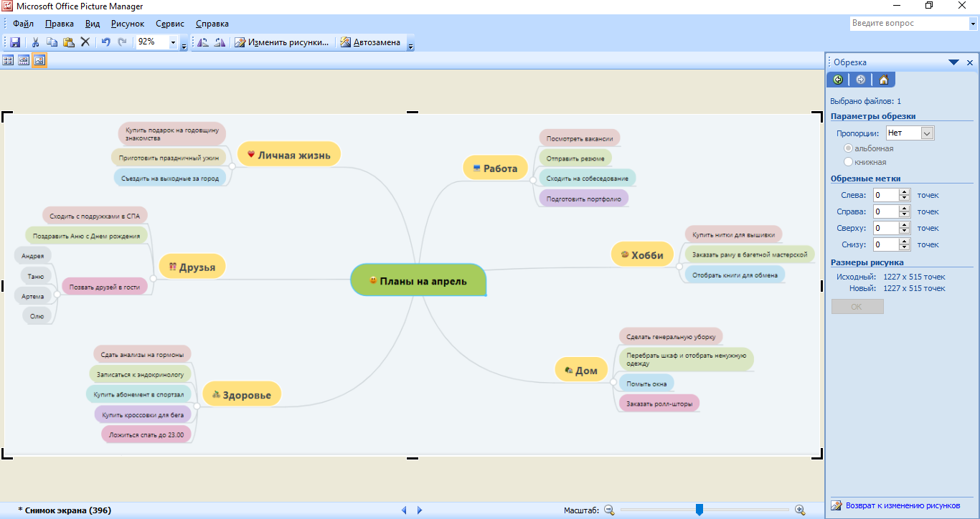
Task: Open the Рисунок menu
Action: click(x=128, y=24)
